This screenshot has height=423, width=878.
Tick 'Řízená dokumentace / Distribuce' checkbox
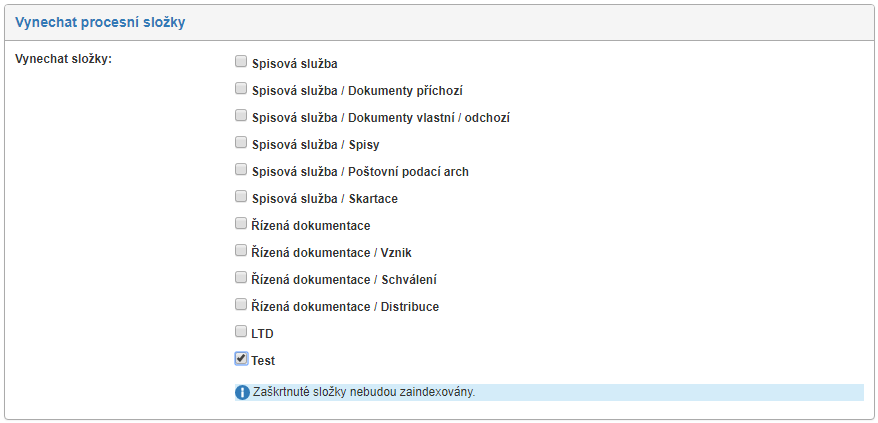(x=241, y=305)
